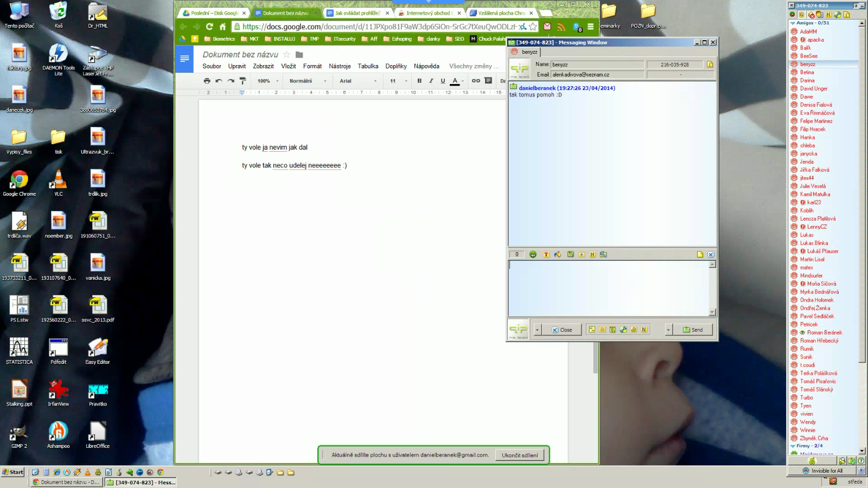Open the Zobrazit menu
The width and height of the screenshot is (868, 488).
[x=263, y=66]
